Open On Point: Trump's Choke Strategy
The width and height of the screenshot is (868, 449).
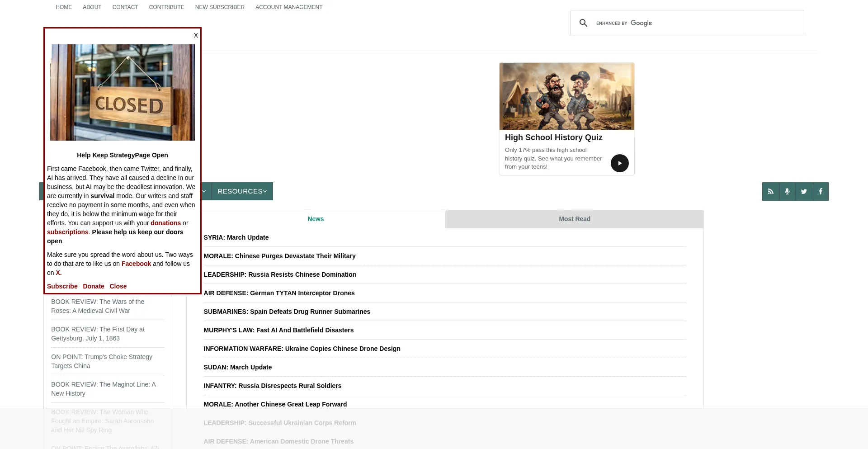point(102,361)
